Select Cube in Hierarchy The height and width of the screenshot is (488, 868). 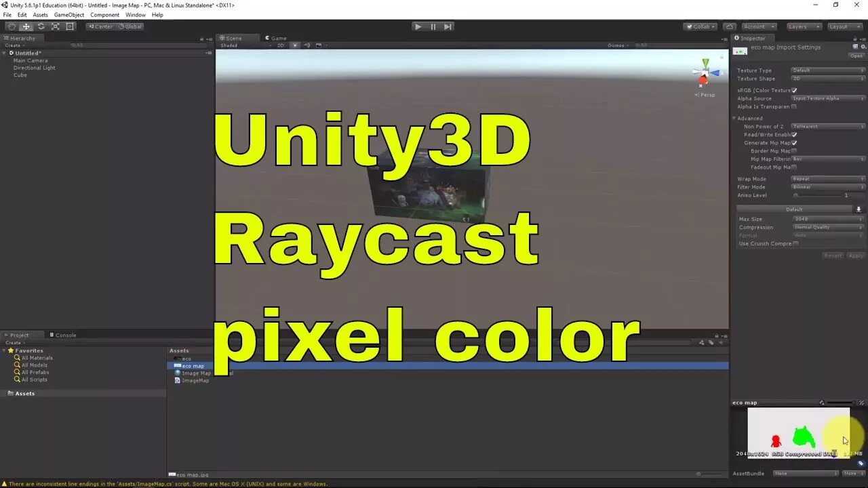point(20,75)
